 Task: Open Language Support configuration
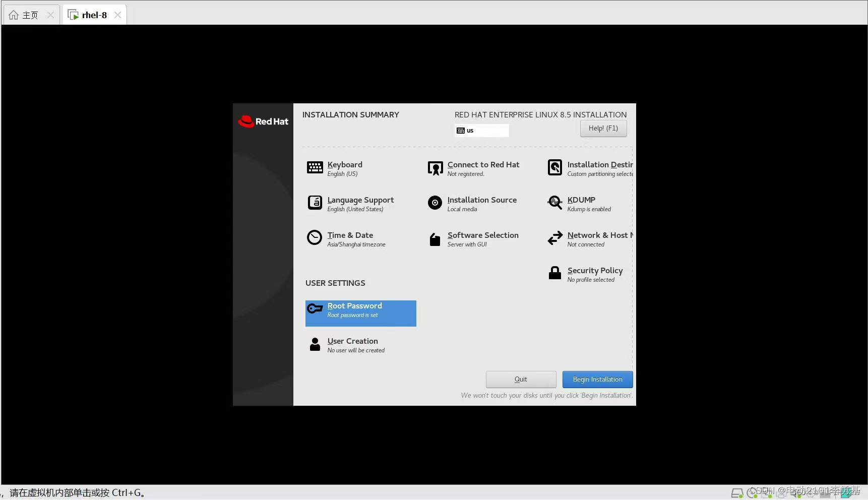tap(360, 200)
